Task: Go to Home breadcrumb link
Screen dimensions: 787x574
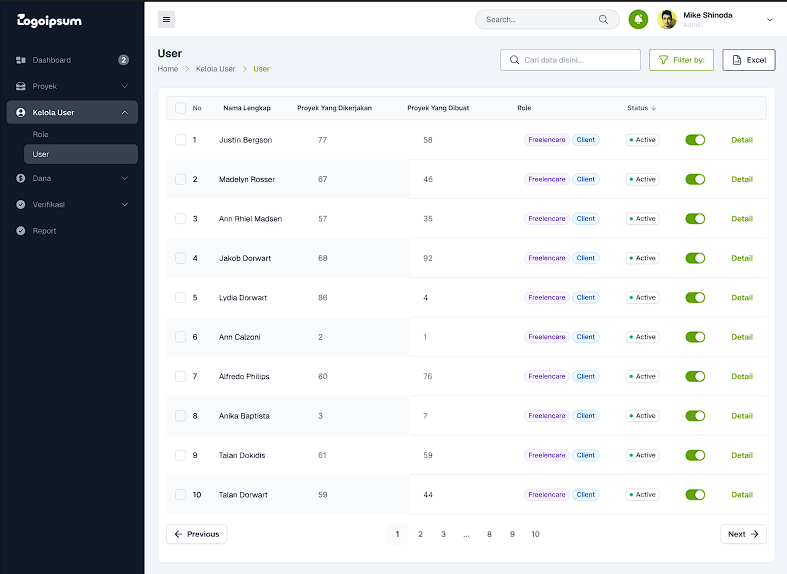Action: coord(168,69)
